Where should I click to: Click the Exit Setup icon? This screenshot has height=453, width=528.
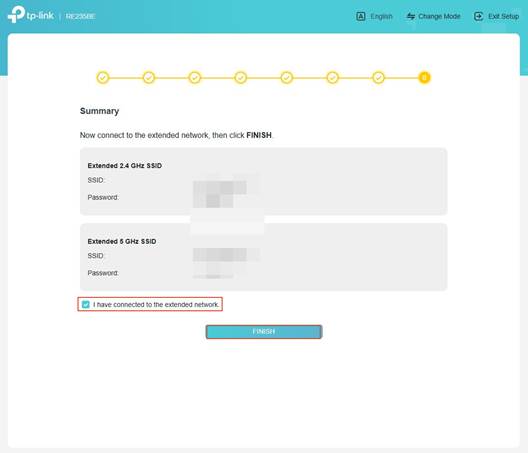pyautogui.click(x=478, y=16)
